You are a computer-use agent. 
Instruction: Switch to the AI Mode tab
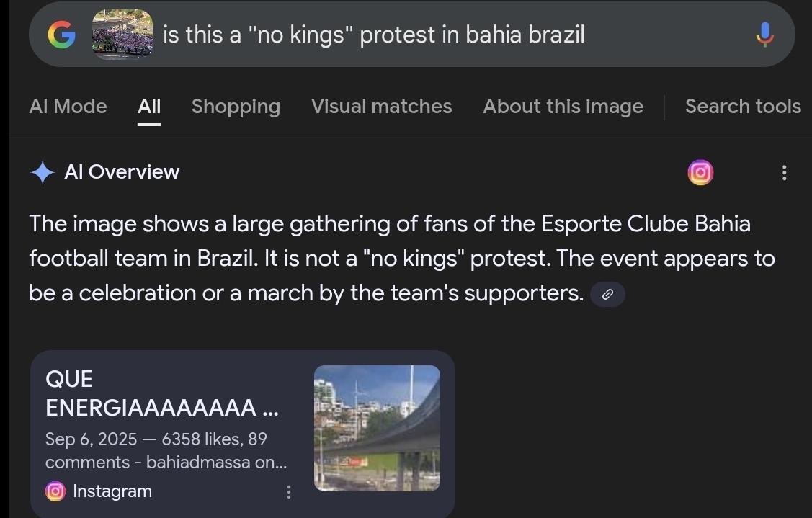tap(68, 107)
